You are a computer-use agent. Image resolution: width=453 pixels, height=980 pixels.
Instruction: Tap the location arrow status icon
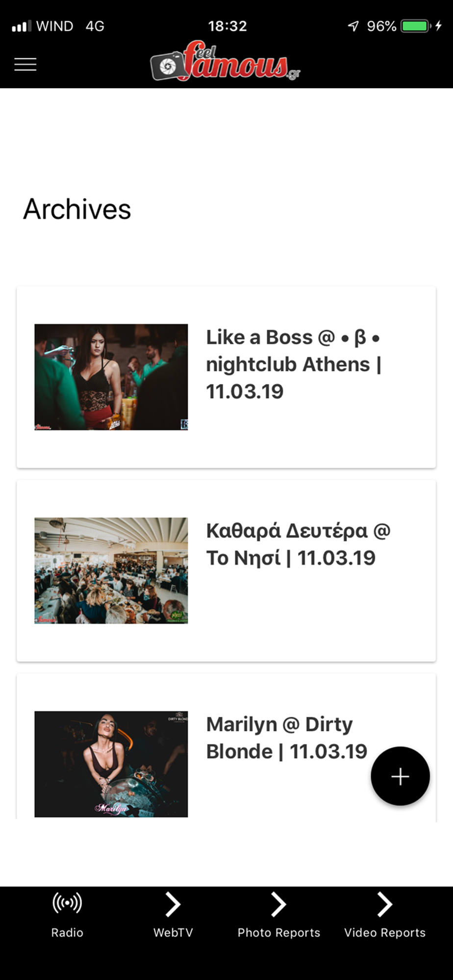click(353, 26)
